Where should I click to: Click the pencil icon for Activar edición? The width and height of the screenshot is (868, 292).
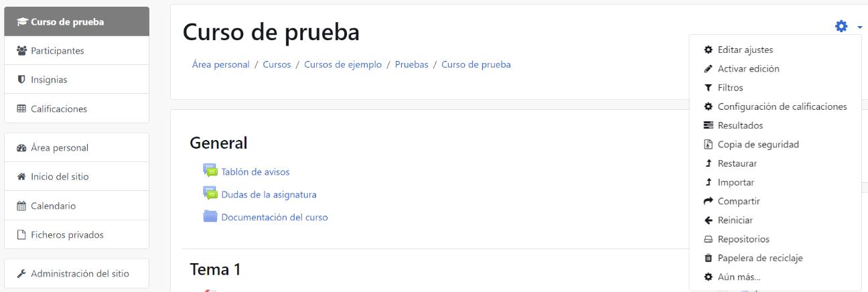tap(708, 69)
